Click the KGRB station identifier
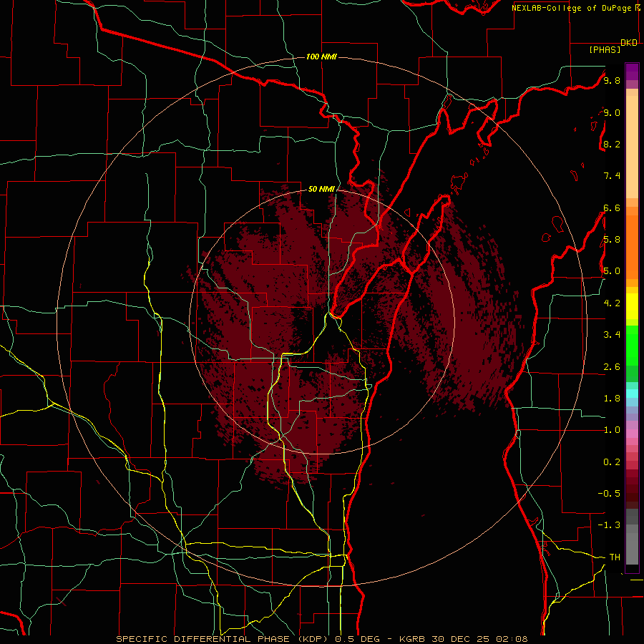The height and width of the screenshot is (644, 644). tap(411, 639)
